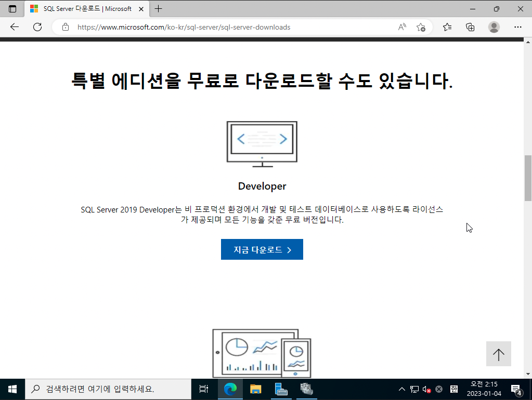Click the 특별 에디션 heading text

click(x=262, y=81)
